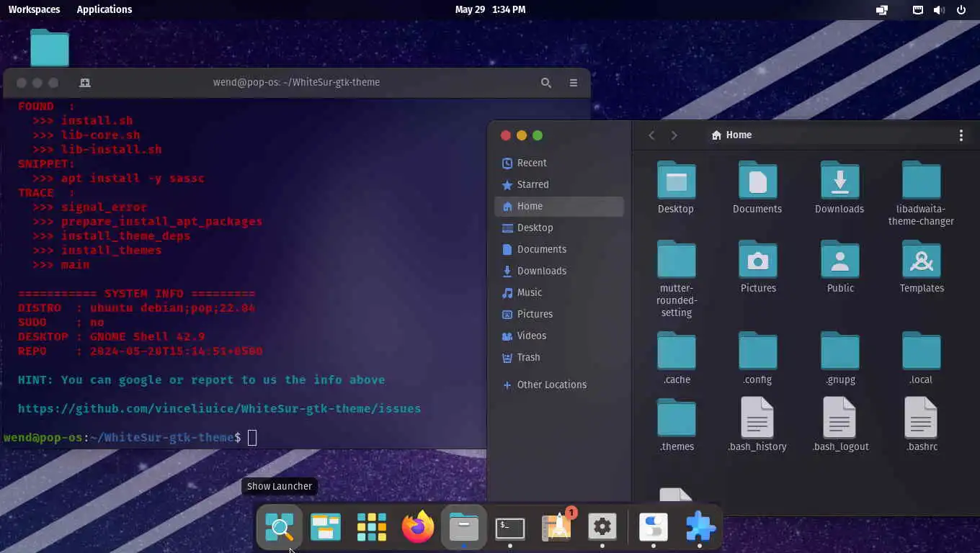Open the power menu icon
980x553 pixels.
click(x=961, y=10)
